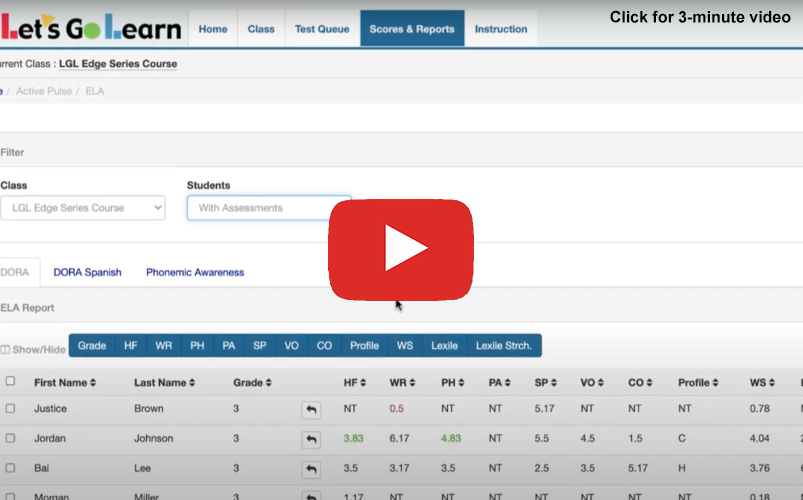Sort by the HF score column

tap(361, 382)
